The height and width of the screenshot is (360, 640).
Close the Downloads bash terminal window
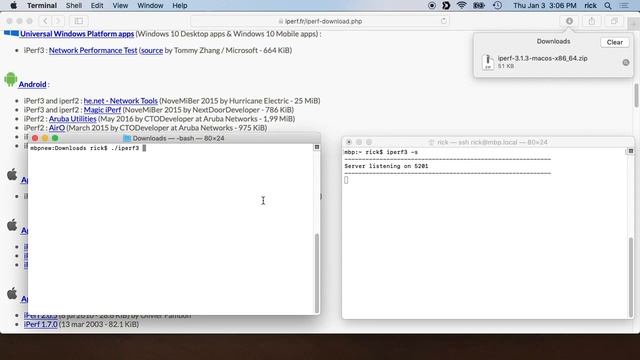(x=35, y=138)
